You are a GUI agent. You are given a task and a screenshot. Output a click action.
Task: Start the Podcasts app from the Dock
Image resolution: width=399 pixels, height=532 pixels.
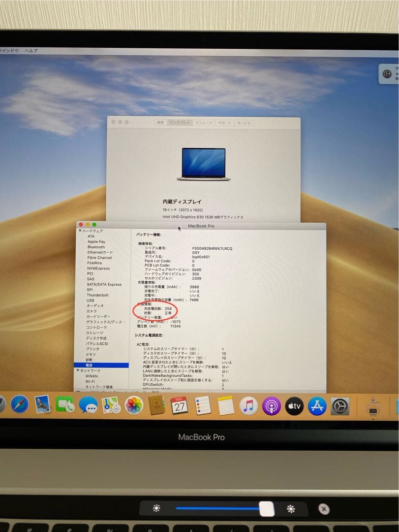point(271,405)
